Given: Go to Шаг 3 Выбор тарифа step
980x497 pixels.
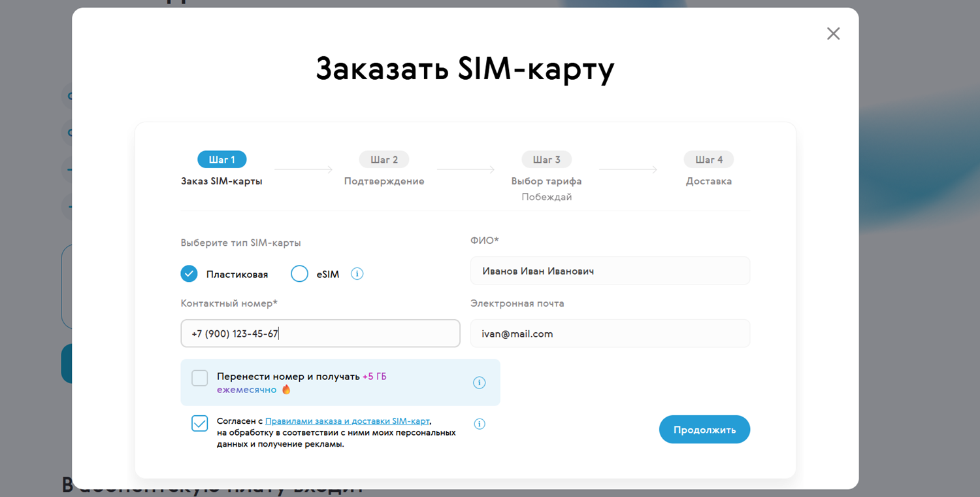Looking at the screenshot, I should 546,160.
